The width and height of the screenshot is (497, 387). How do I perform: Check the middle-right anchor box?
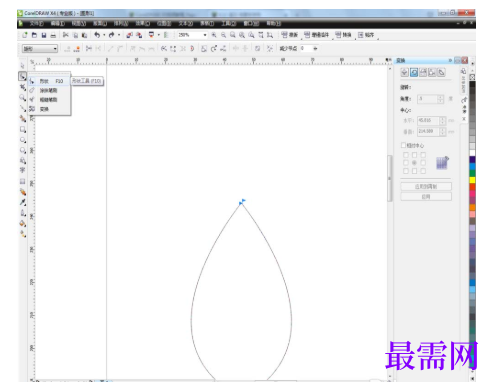pyautogui.click(x=423, y=163)
